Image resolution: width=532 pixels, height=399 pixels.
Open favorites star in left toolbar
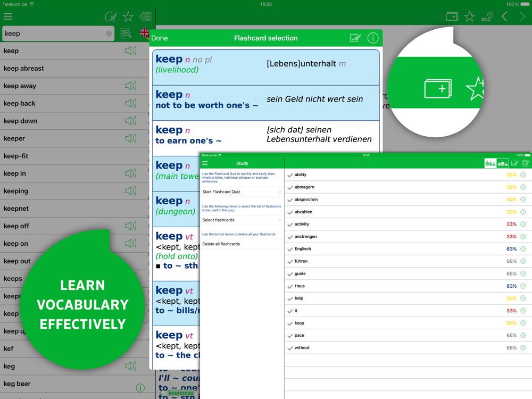coord(128,16)
